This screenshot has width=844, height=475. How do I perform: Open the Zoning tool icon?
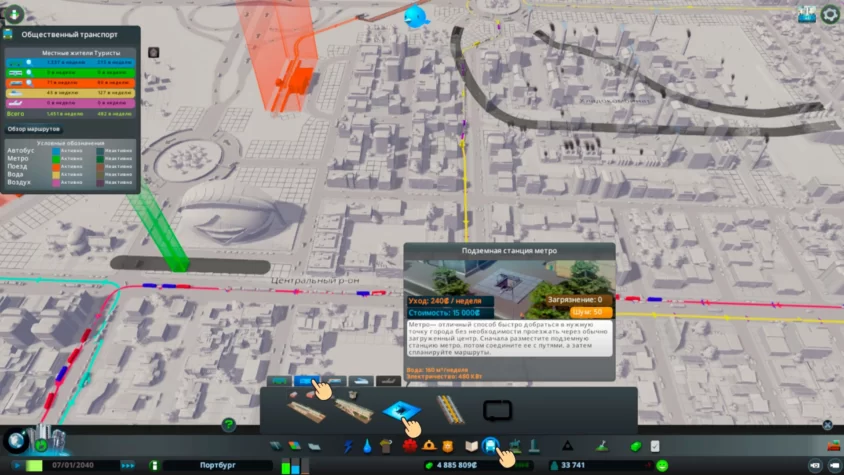click(294, 446)
